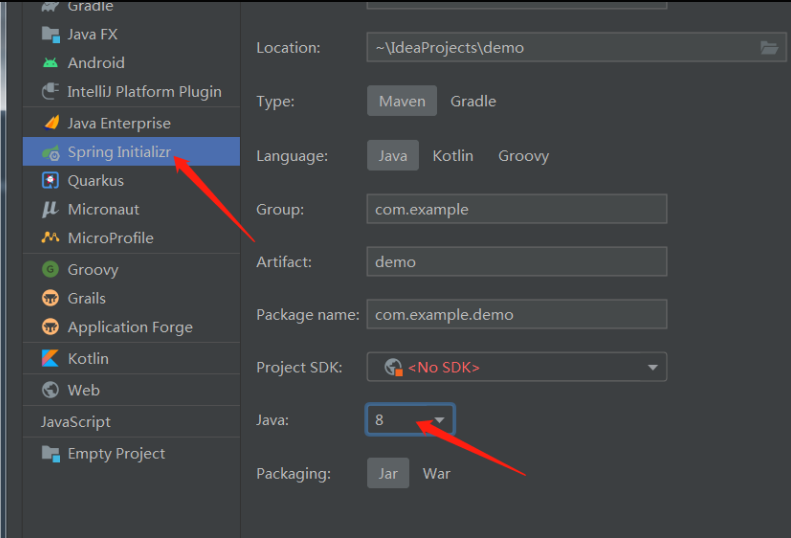Click the Micronaut mu icon
The height and width of the screenshot is (538, 791).
pos(50,209)
